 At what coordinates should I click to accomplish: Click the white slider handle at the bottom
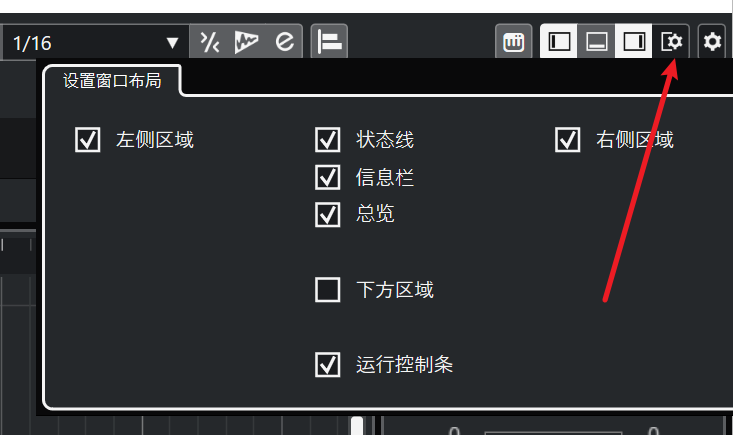(357, 426)
